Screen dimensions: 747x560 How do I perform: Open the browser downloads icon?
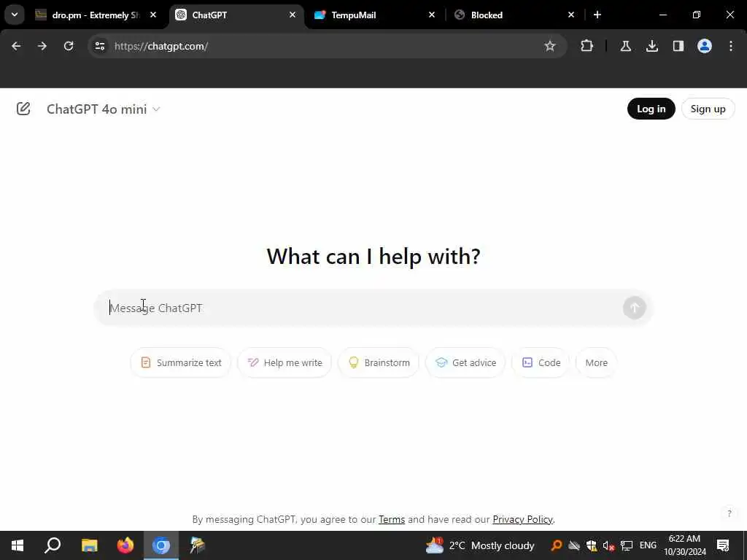pyautogui.click(x=652, y=46)
